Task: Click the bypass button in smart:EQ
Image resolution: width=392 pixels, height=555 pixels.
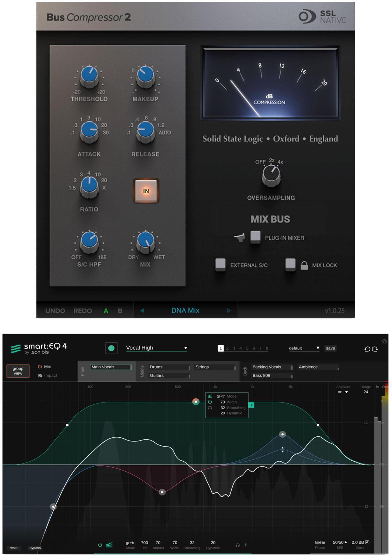Action: 35,548
